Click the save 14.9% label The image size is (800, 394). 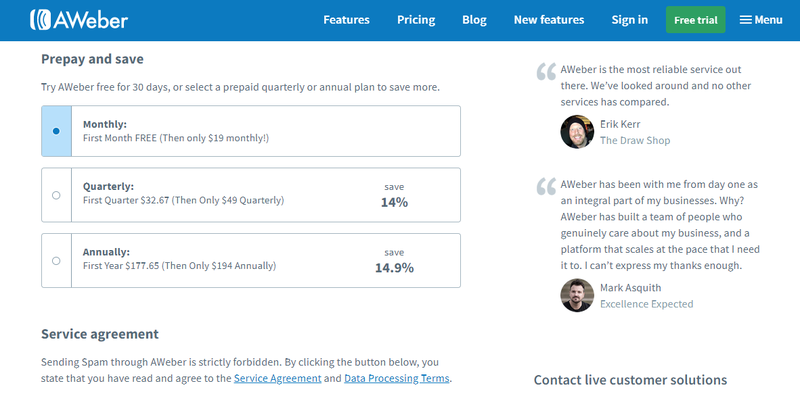[394, 261]
